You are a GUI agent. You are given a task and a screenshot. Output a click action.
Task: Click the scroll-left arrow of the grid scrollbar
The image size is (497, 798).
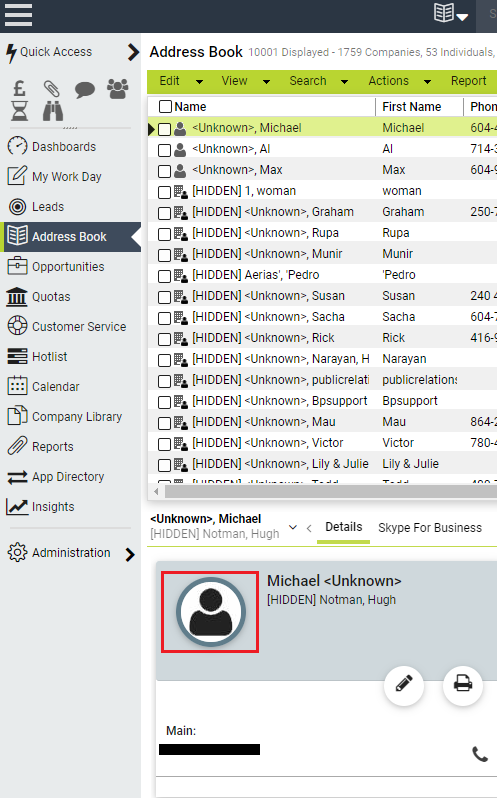click(x=156, y=492)
